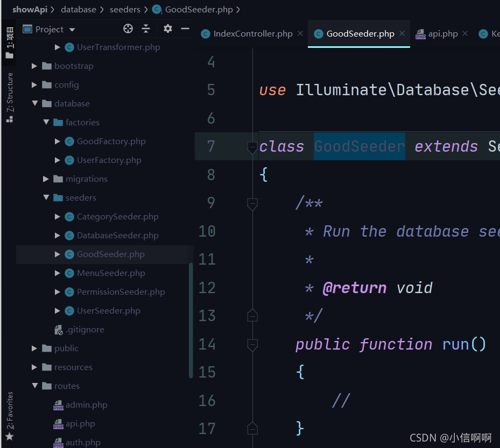
Task: Fold the doc comment at line 9
Action: tap(252, 204)
